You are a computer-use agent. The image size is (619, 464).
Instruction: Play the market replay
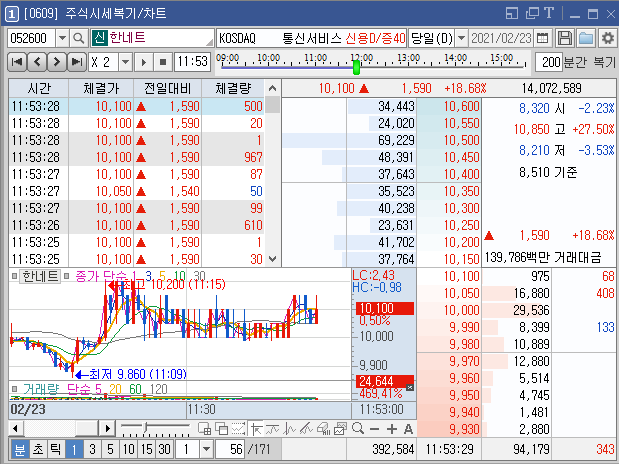(x=144, y=62)
